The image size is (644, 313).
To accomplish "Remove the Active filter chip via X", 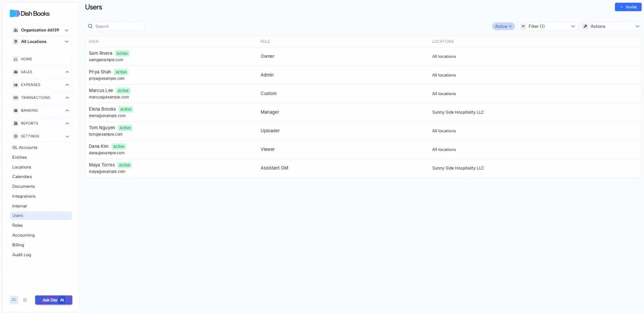I will click(510, 26).
